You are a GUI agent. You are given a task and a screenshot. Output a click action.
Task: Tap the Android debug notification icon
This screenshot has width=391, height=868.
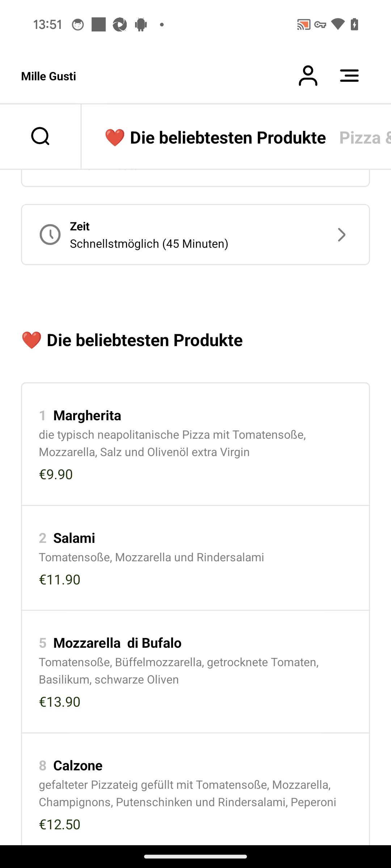coord(141,25)
